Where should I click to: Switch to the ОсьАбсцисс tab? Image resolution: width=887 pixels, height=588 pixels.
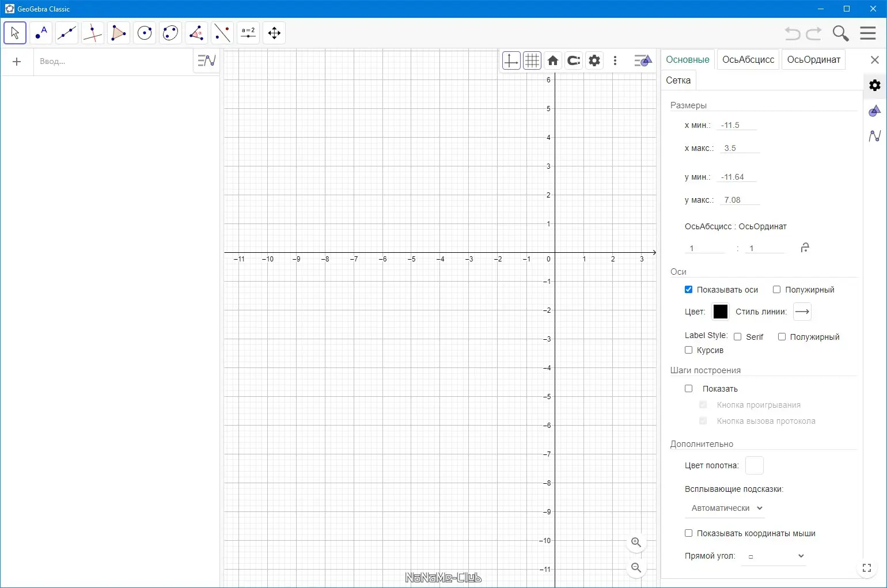click(x=748, y=59)
